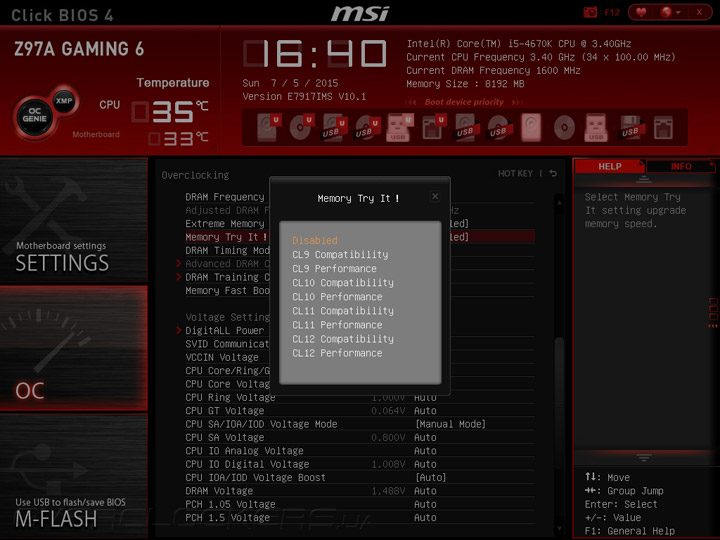Expand DigitALL Power submenu arrow
The width and height of the screenshot is (720, 540).
pyautogui.click(x=179, y=330)
